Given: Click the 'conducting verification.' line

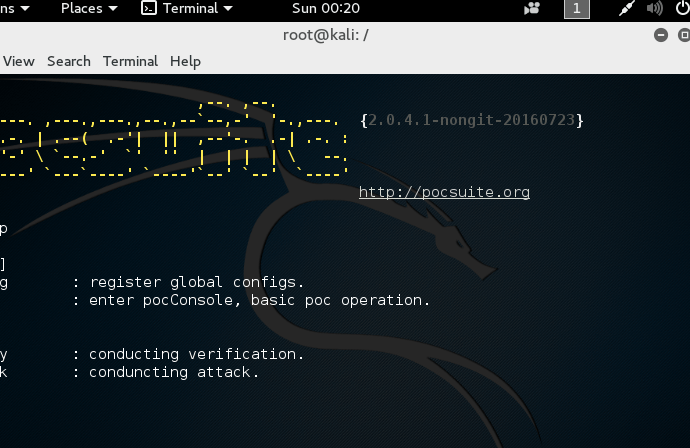Looking at the screenshot, I should (196, 354).
